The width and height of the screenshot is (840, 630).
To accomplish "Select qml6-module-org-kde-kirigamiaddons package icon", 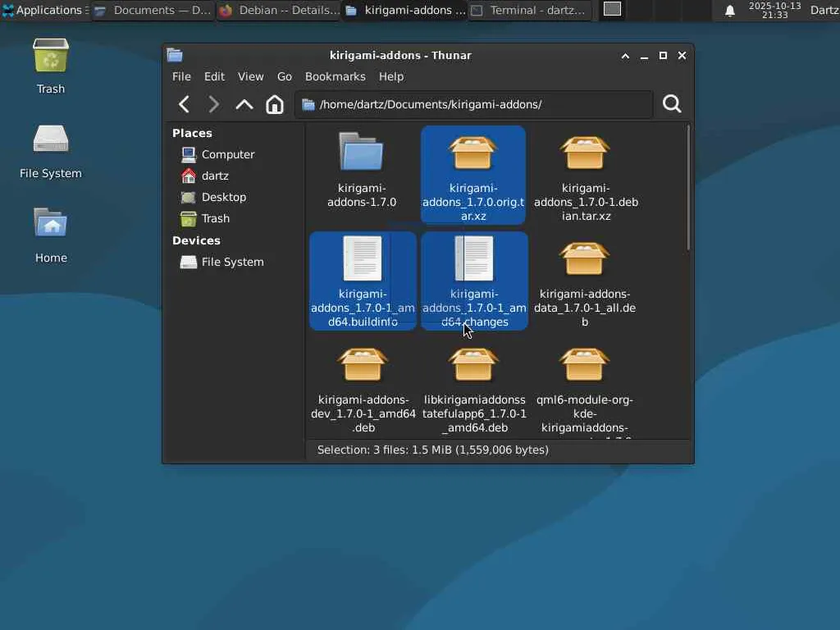I will tap(584, 364).
